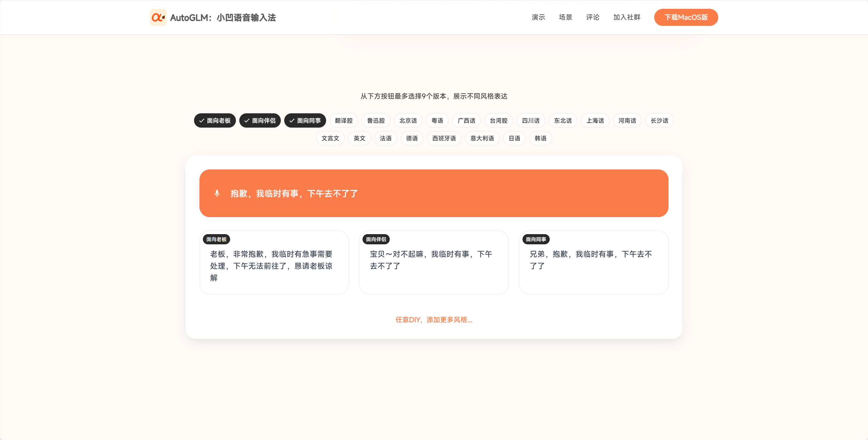This screenshot has width=868, height=440.
Task: Open the 评论 nav section
Action: [593, 17]
